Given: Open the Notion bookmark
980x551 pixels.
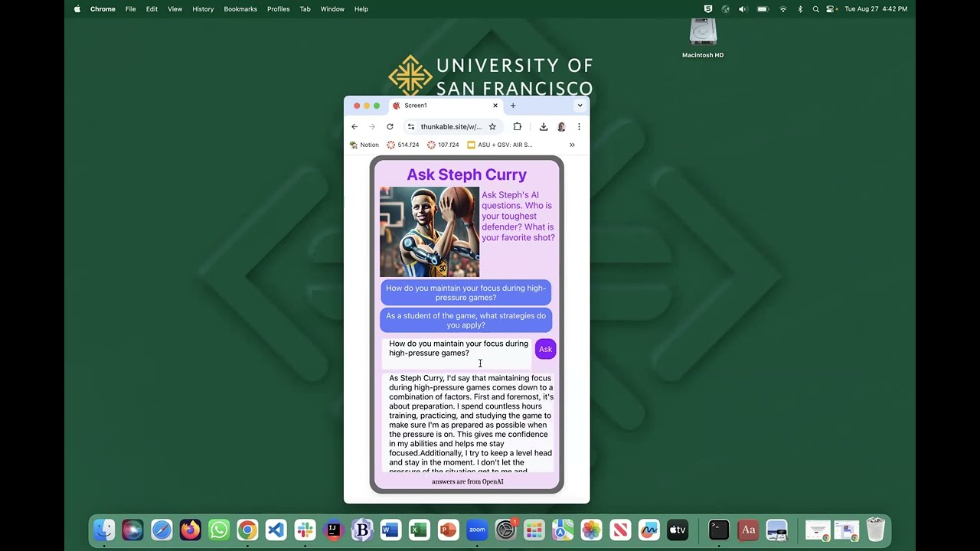Looking at the screenshot, I should (x=364, y=145).
